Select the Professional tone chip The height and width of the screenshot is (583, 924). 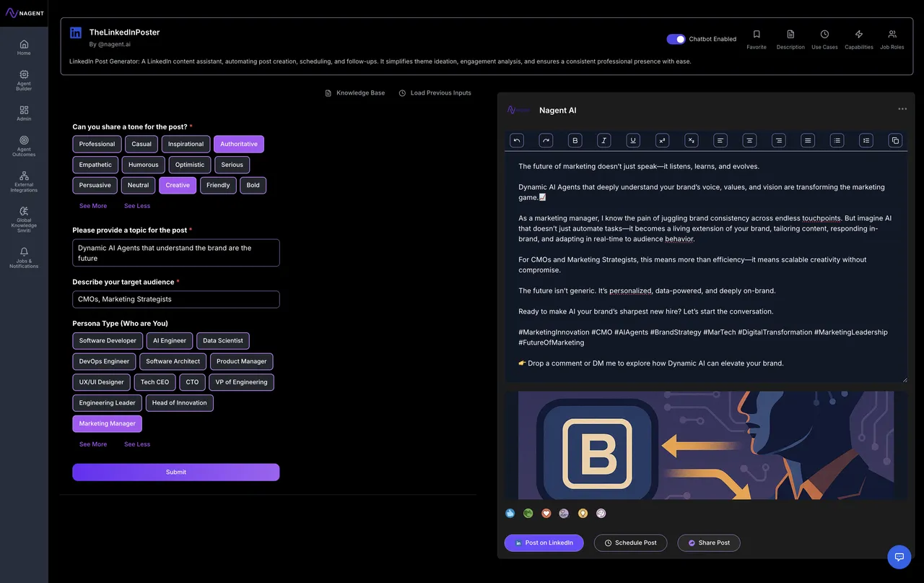coord(97,144)
